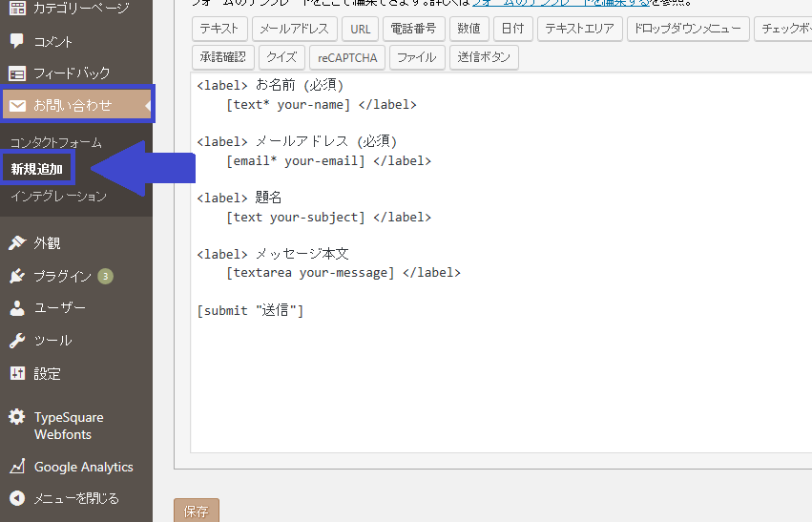Open the コンタクトフォーム submenu item
The width and height of the screenshot is (812, 522).
point(55,142)
